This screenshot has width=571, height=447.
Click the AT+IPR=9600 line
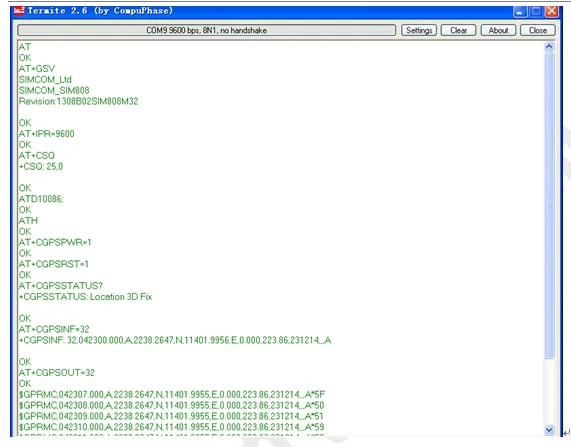tap(46, 134)
